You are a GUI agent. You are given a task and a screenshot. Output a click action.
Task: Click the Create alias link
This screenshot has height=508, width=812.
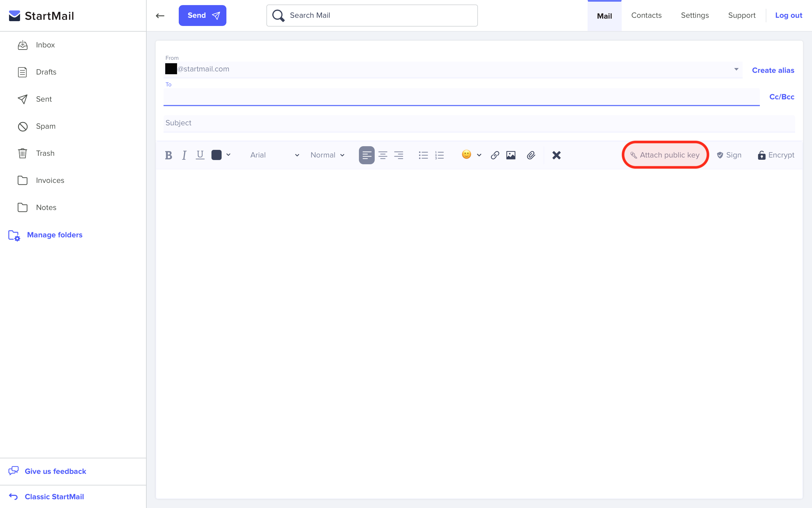point(773,70)
